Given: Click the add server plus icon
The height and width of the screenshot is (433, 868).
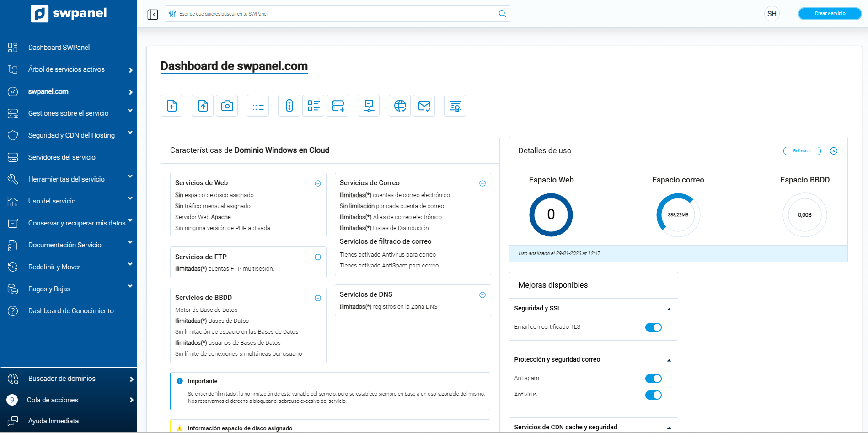Looking at the screenshot, I should [338, 106].
